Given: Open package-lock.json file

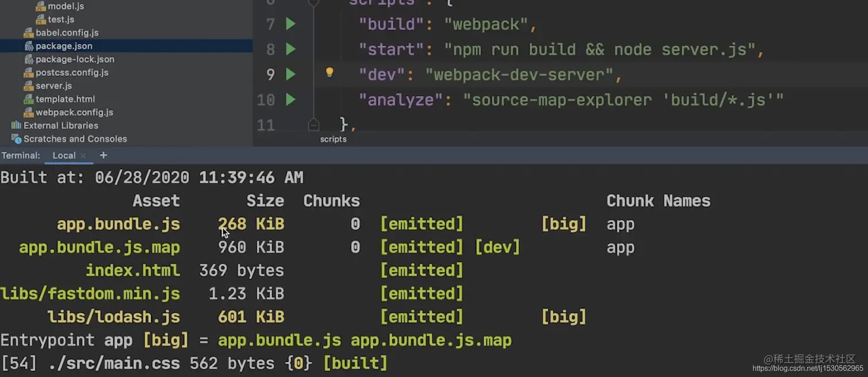Looking at the screenshot, I should [x=75, y=59].
